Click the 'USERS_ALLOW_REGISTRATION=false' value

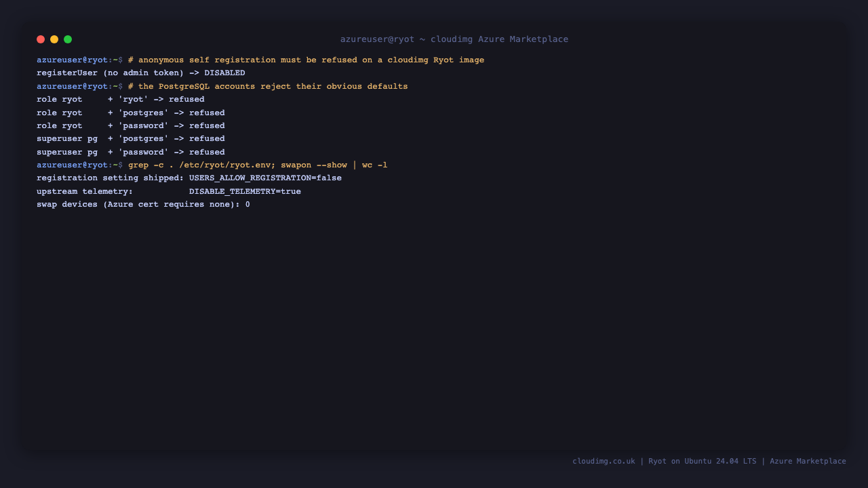click(265, 178)
